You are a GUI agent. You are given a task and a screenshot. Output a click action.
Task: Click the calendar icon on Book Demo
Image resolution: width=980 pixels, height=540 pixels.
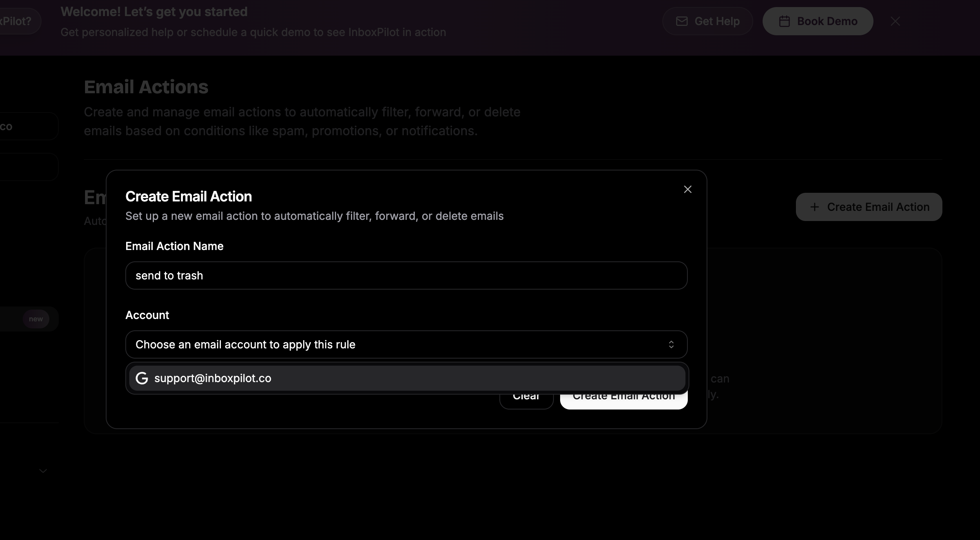(784, 21)
